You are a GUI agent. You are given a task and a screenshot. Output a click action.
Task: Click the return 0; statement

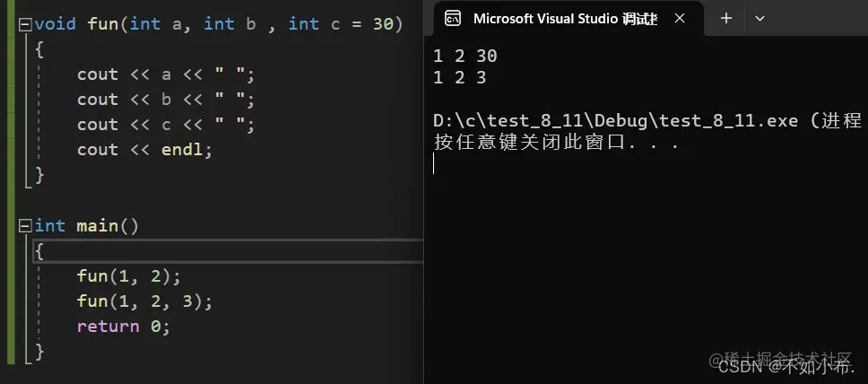124,327
